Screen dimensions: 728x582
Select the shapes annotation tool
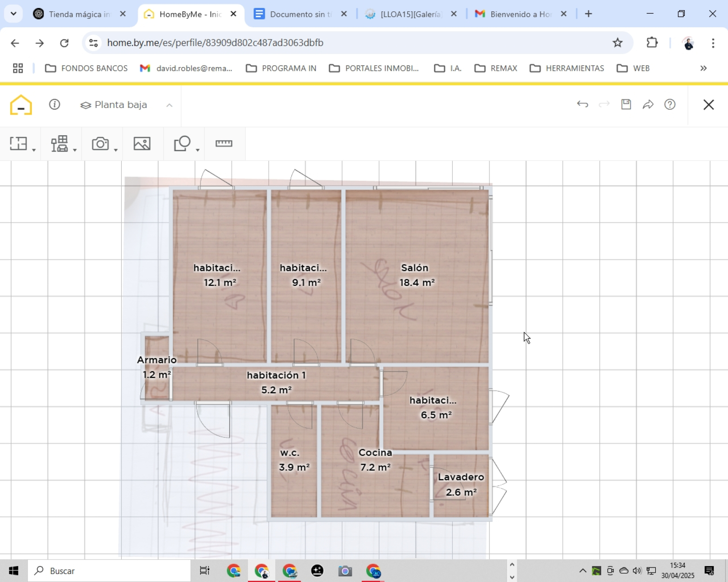[182, 143]
